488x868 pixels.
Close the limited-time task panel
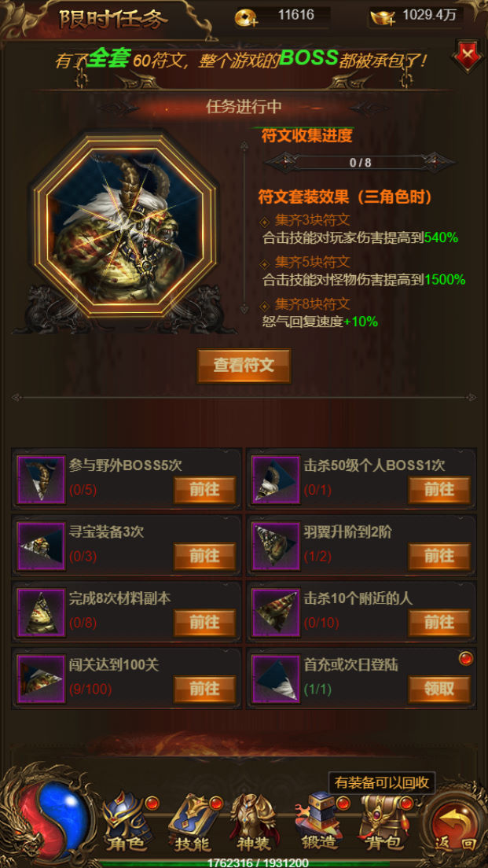point(468,55)
